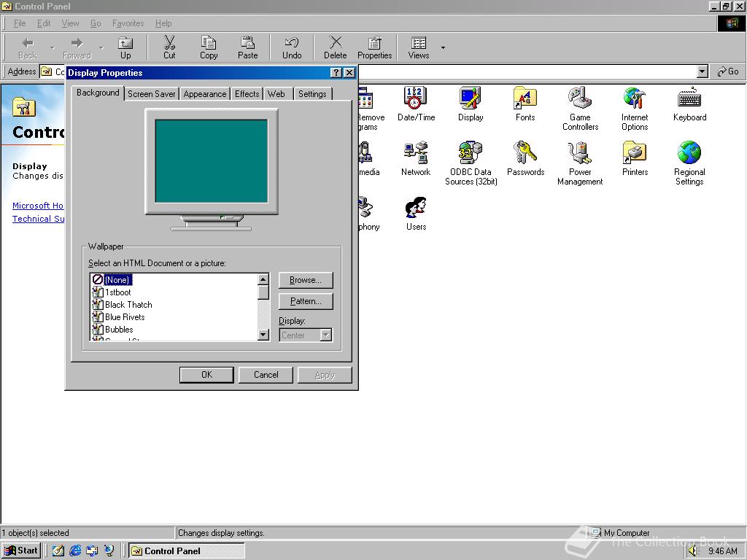Click the Copy toolbar icon
Image resolution: width=747 pixels, height=560 pixels.
pos(208,47)
